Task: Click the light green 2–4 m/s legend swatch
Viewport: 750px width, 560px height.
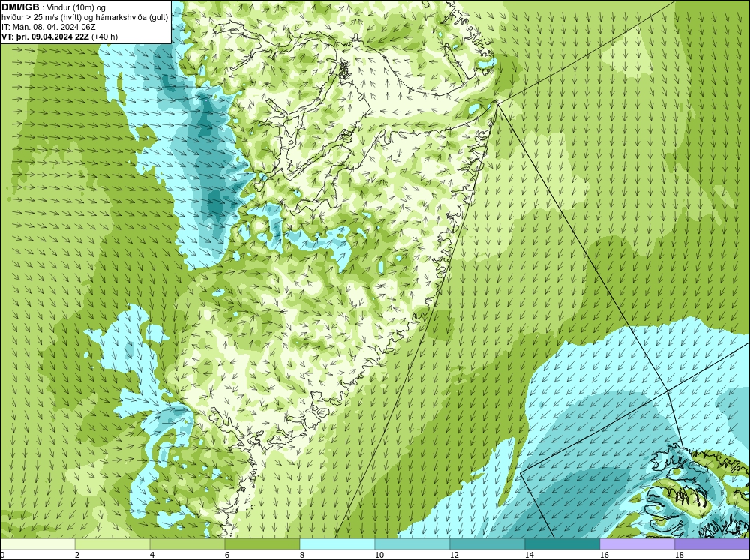Action: 112,544
